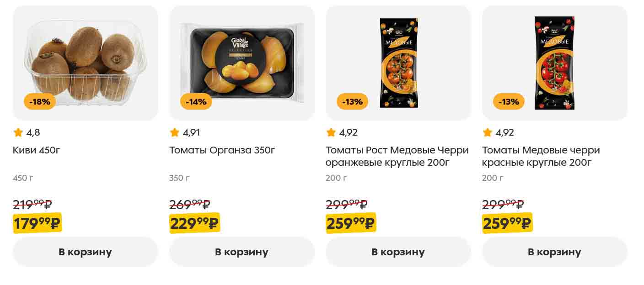Click the -13% badge on orange cherry tomatoes

353,101
